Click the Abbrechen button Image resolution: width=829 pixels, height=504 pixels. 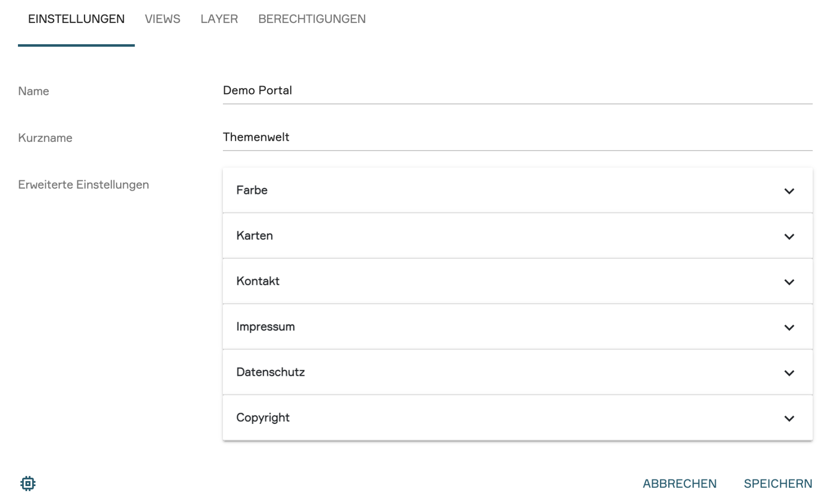[679, 484]
